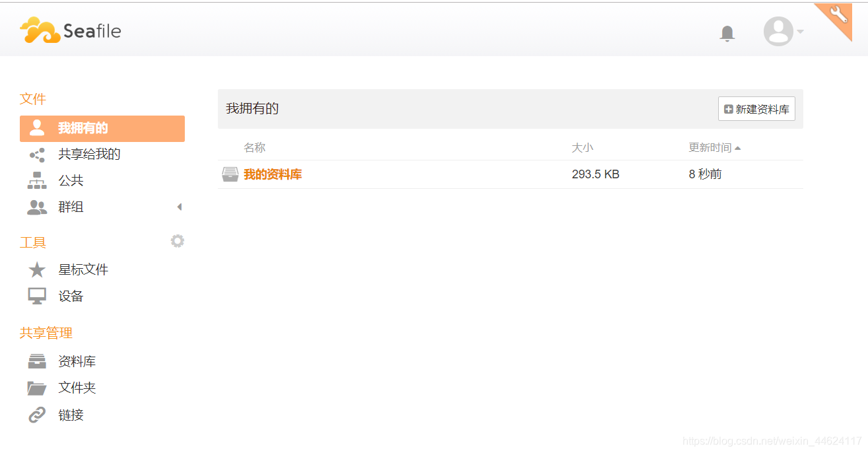Click the Seafile logo
The height and width of the screenshot is (453, 868).
click(x=71, y=30)
